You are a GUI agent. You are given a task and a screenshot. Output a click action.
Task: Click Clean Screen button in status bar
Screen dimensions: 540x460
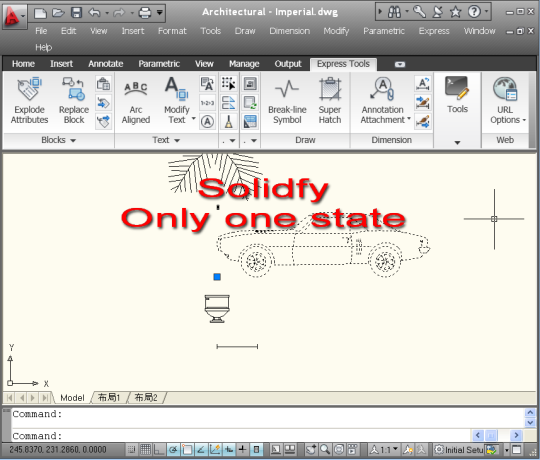(517, 450)
